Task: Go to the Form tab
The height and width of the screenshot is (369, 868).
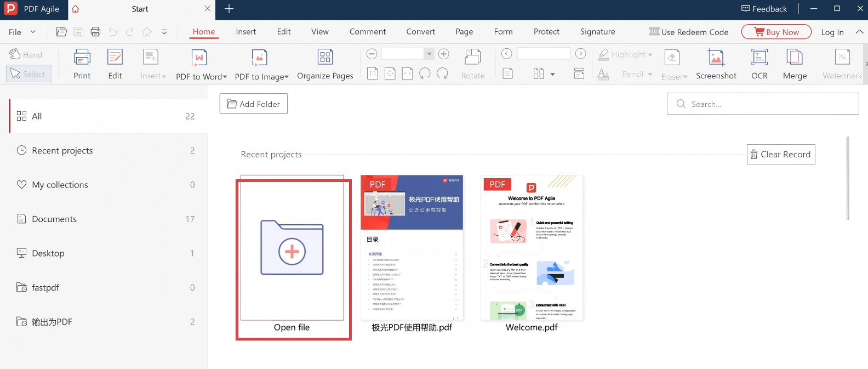Action: pos(503,32)
